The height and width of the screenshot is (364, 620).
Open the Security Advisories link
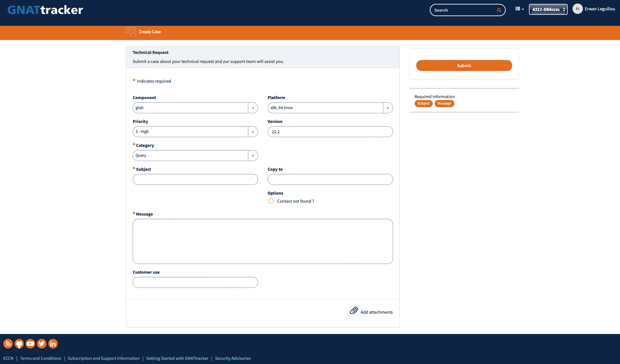point(232,358)
